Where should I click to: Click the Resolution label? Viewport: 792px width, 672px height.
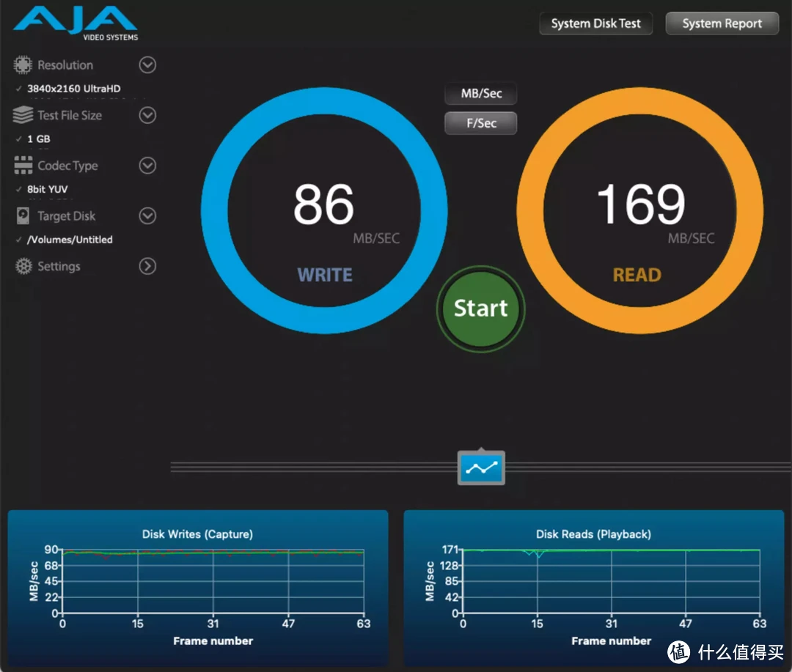65,65
